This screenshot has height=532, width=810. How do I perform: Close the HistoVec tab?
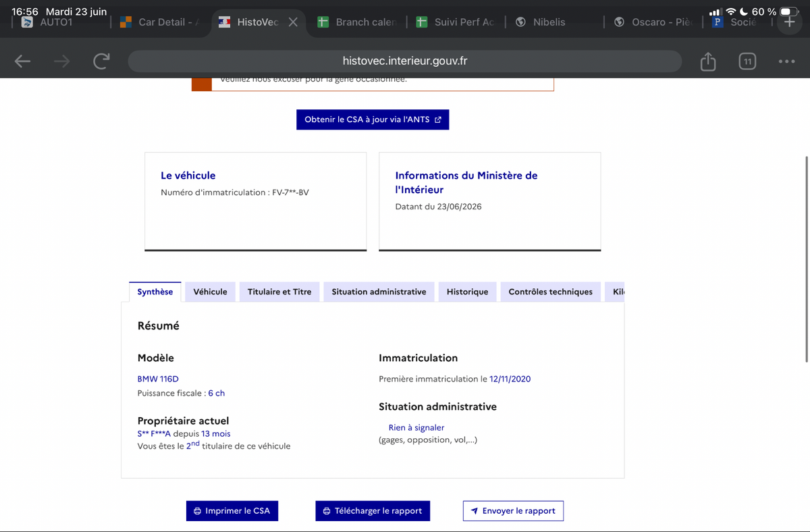(x=293, y=22)
